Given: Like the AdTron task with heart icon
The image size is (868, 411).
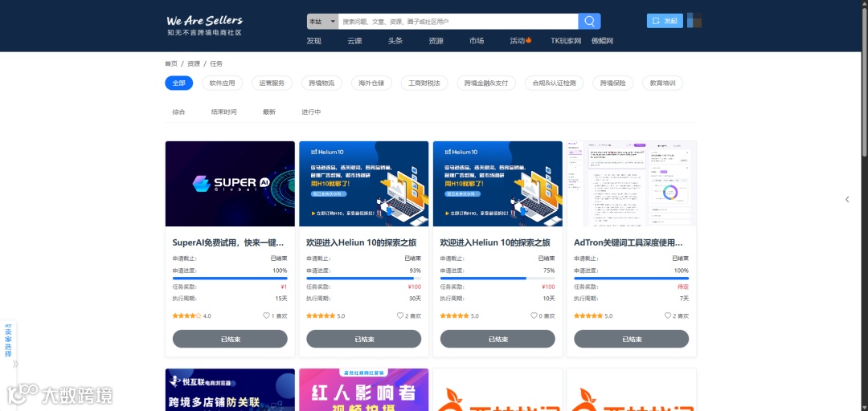Looking at the screenshot, I should (668, 315).
